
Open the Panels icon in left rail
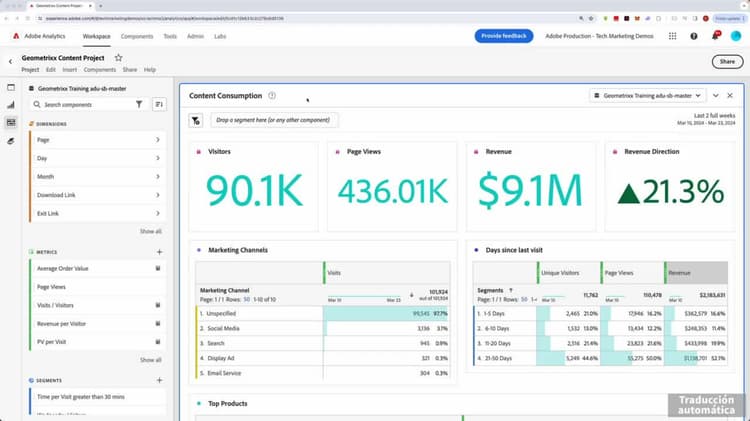(11, 88)
